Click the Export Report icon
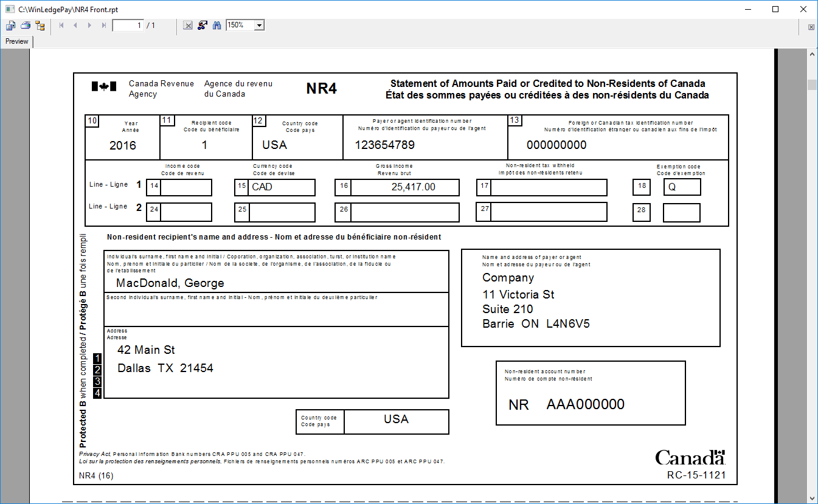Screen dimensions: 818x504 (10, 26)
